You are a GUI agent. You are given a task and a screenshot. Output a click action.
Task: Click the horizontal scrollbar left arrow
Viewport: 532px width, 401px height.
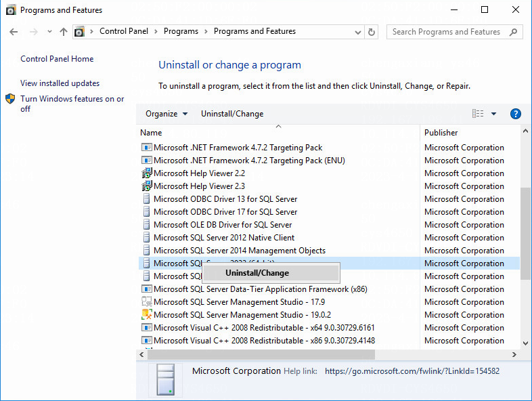point(142,355)
